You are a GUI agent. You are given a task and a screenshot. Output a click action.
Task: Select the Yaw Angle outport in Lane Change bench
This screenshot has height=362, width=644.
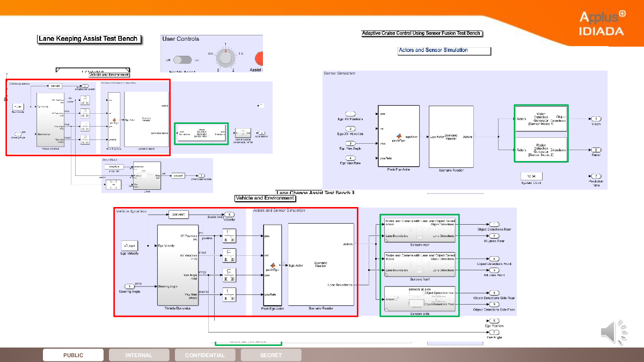pyautogui.click(x=495, y=333)
